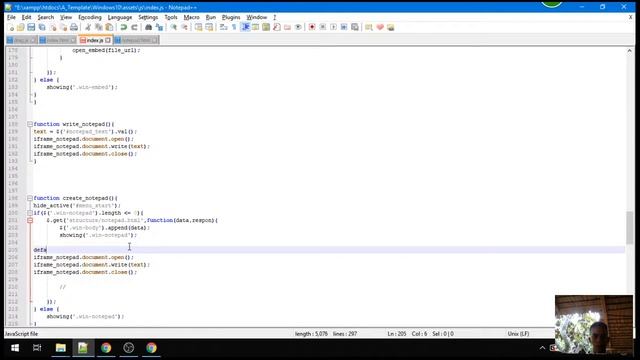The image size is (640, 360).
Task: Click Save Recorded Macro icon
Action: (355, 27)
